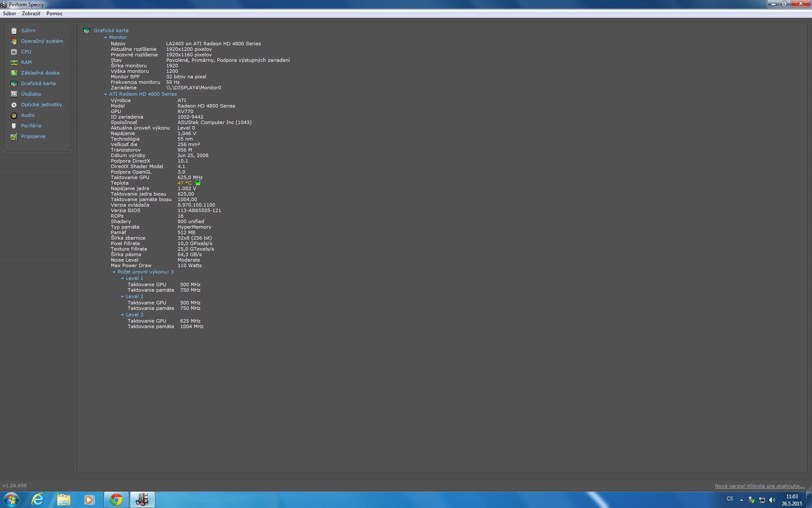The height and width of the screenshot is (508, 812).
Task: Click the CS language indicator in the tray
Action: pyautogui.click(x=730, y=499)
